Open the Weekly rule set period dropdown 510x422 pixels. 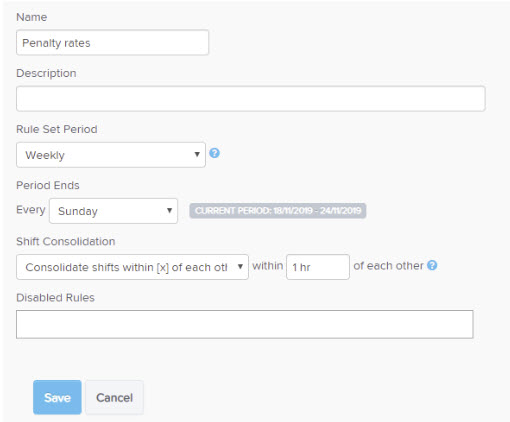click(111, 155)
